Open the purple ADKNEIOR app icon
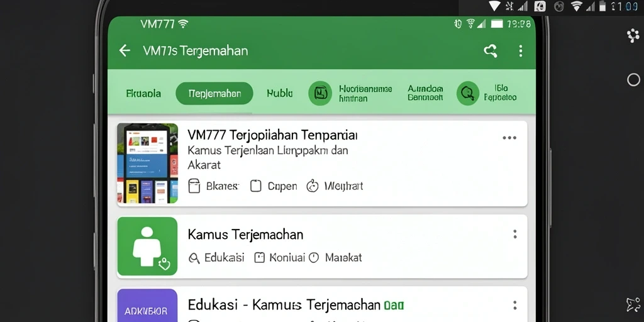Viewport: 644px width, 322px height. (x=147, y=306)
